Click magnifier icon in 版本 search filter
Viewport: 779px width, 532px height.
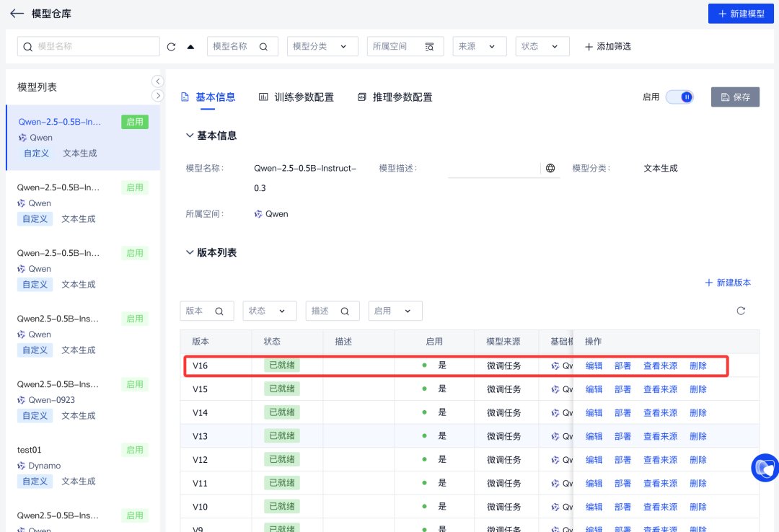219,311
